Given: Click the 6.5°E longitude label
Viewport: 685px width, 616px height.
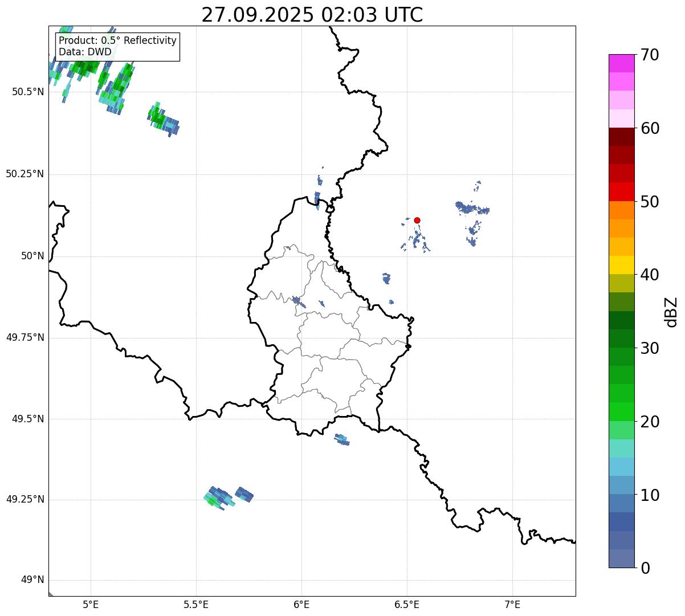Looking at the screenshot, I should tap(407, 605).
